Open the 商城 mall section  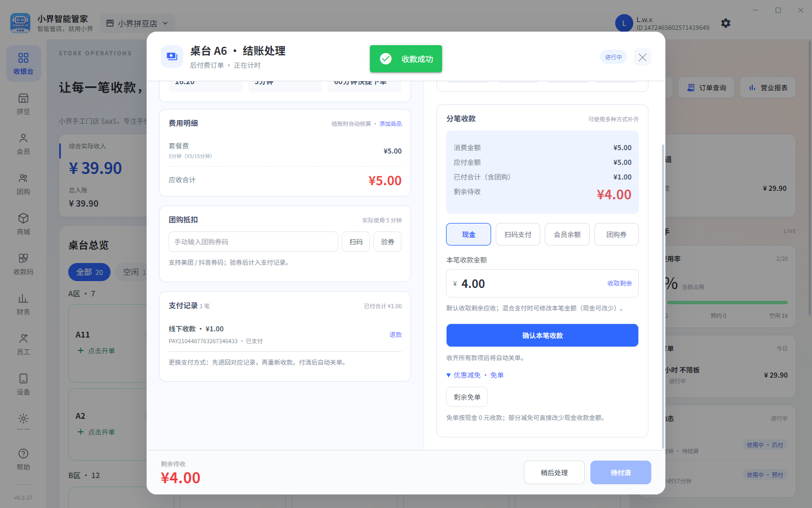(23, 224)
